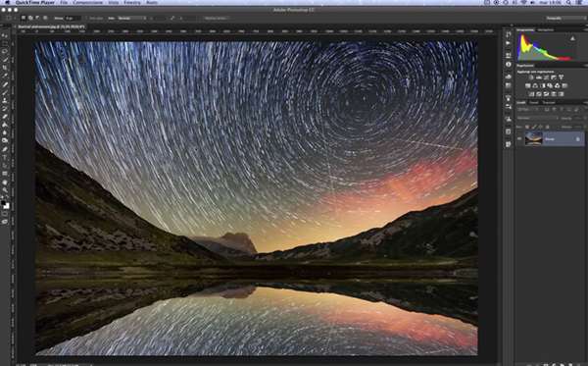Choose Subtract from selection mode
Image resolution: width=588 pixels, height=366 pixels.
(x=38, y=18)
